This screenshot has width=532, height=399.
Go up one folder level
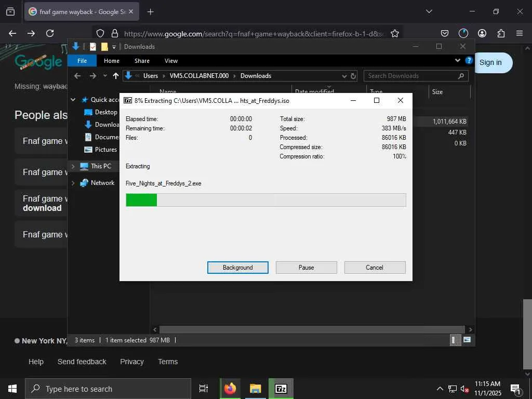(x=116, y=76)
